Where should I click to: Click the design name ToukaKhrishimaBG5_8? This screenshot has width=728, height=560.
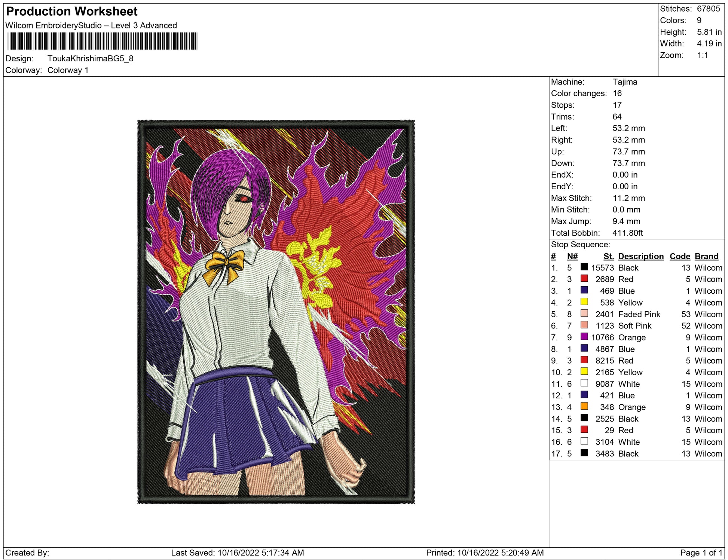[90, 59]
